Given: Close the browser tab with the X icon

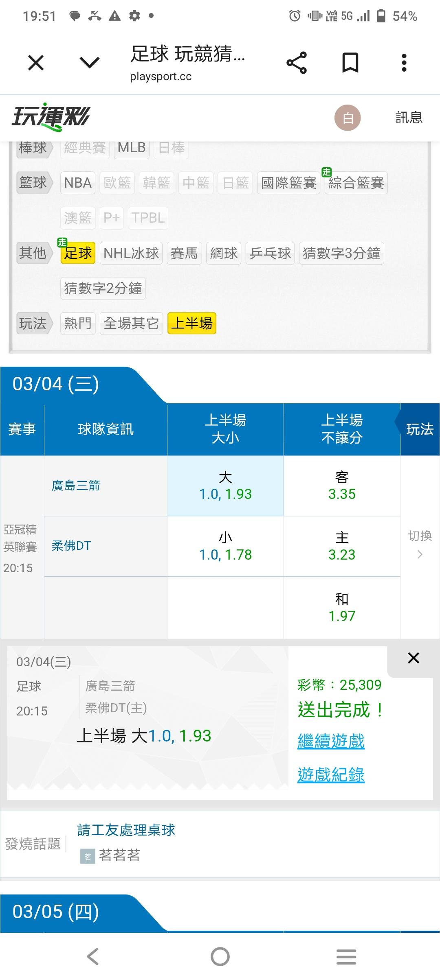Looking at the screenshot, I should click(36, 63).
